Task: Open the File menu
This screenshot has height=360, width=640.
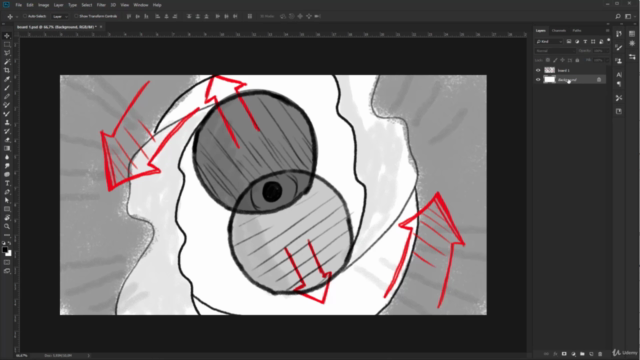Action: pyautogui.click(x=18, y=5)
